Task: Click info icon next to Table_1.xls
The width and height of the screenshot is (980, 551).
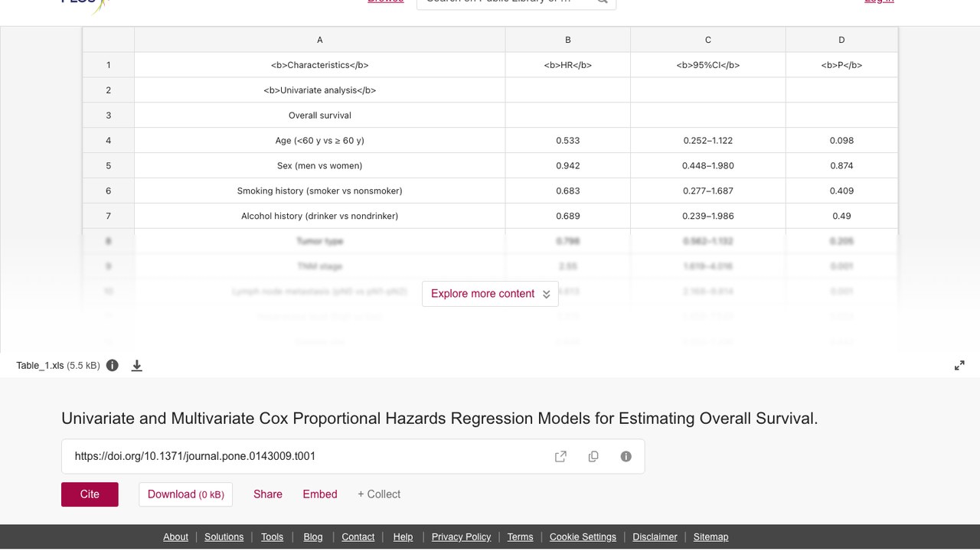Action: pos(113,366)
